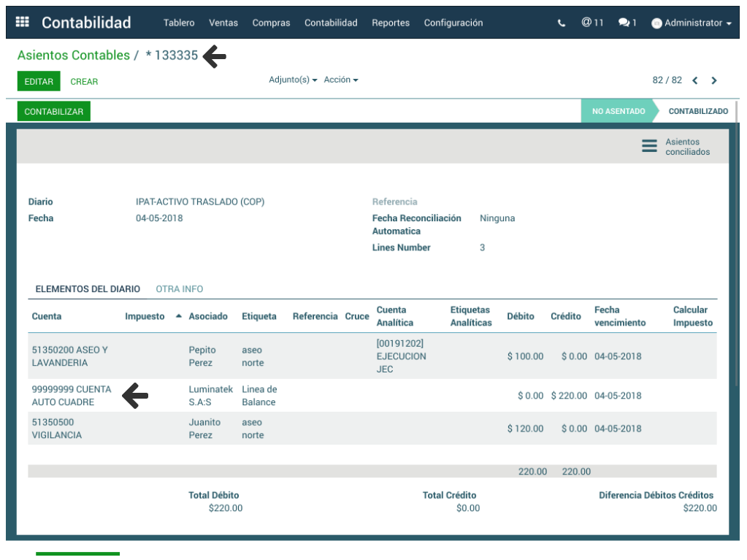The image size is (747, 560).
Task: Navigate to Asientos Contables breadcrumb
Action: [x=73, y=55]
